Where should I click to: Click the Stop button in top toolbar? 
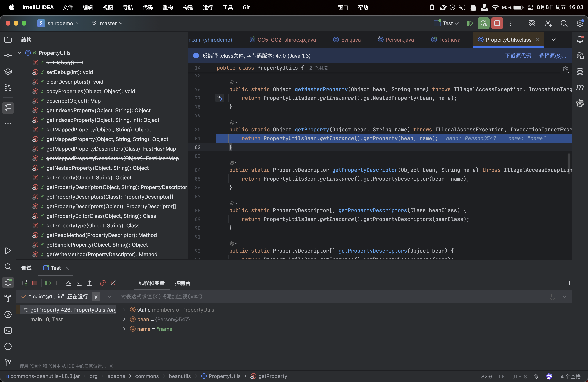click(x=497, y=23)
